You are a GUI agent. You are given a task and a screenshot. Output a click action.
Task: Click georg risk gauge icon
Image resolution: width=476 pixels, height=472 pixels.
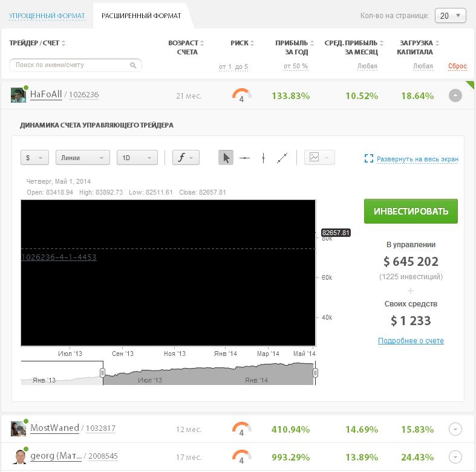pyautogui.click(x=242, y=456)
